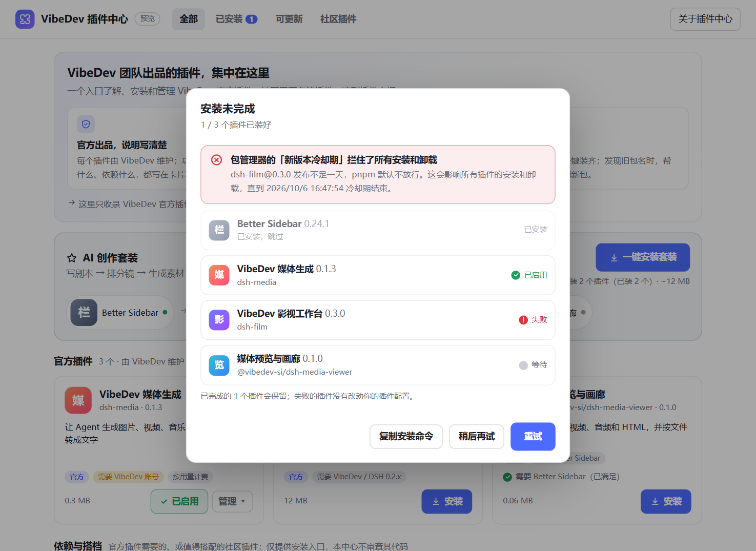This screenshot has width=756, height=551.
Task: Click the 预览 badge
Action: (x=148, y=18)
